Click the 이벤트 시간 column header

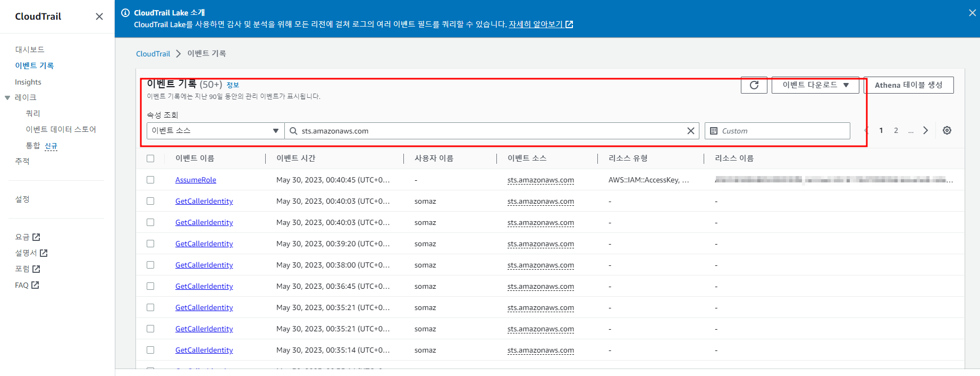pos(296,158)
